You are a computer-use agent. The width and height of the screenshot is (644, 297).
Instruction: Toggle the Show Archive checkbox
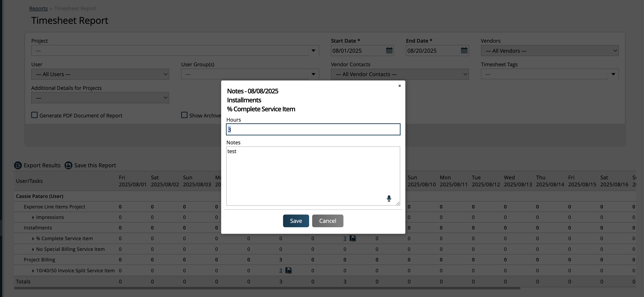coord(184,115)
